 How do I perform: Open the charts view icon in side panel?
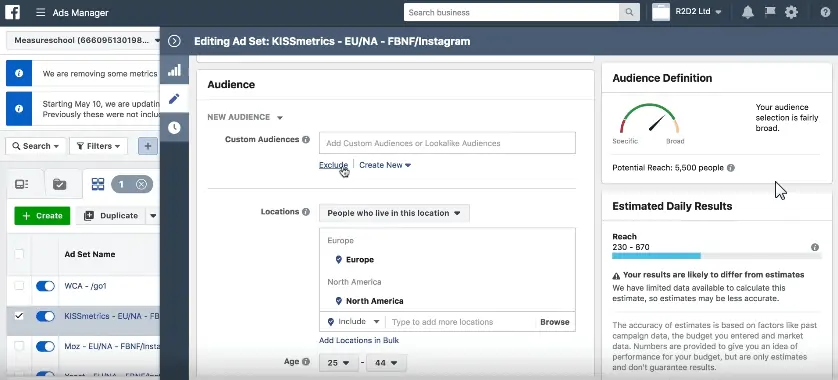(174, 70)
